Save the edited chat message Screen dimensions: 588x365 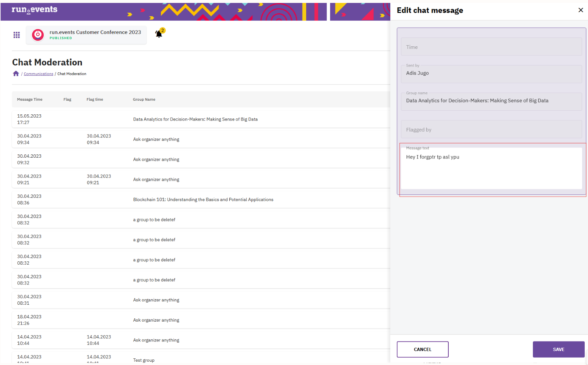point(559,349)
